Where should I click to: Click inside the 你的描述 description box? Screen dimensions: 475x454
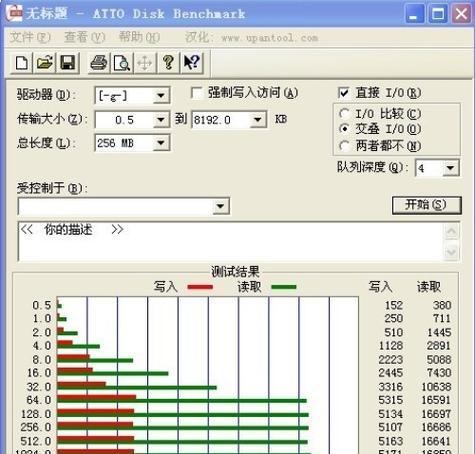tap(230, 241)
